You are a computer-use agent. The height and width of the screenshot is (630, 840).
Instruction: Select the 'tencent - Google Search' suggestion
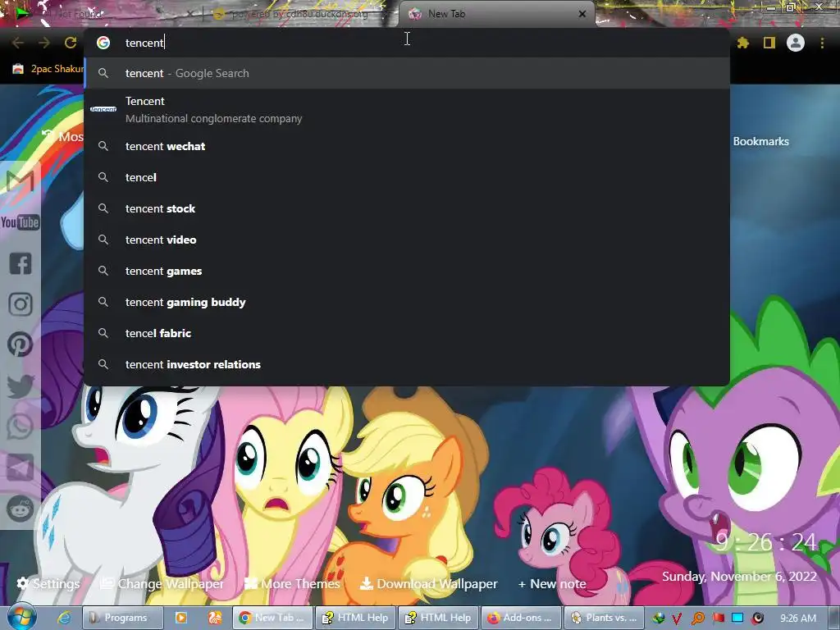click(x=407, y=73)
